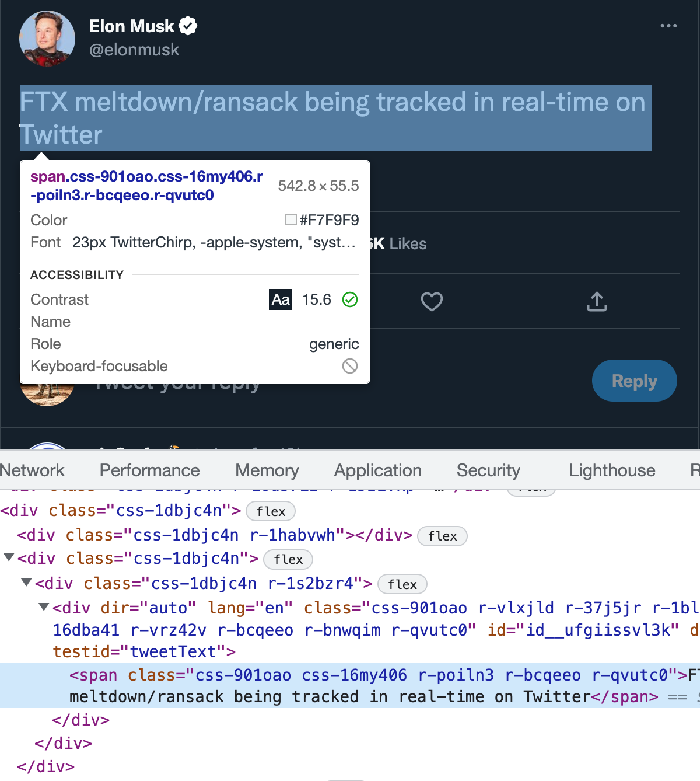
Task: Click flex badge on first css-1dbjc4n div
Action: point(271,511)
